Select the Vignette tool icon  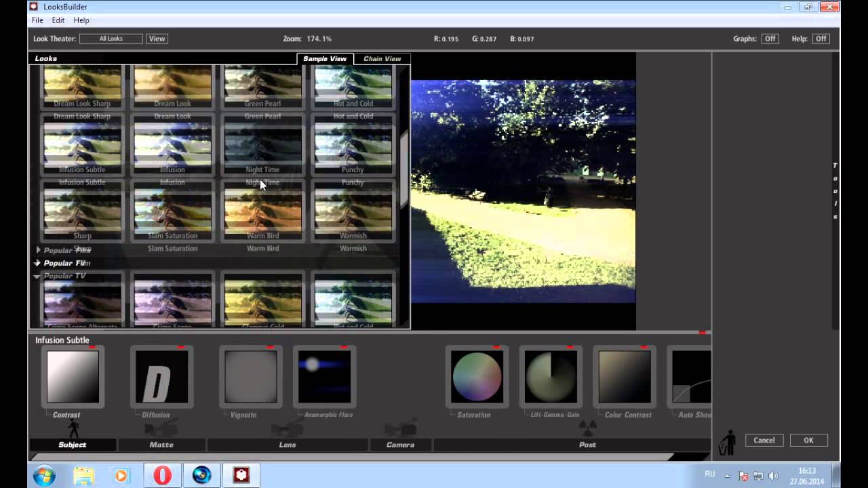(x=251, y=377)
